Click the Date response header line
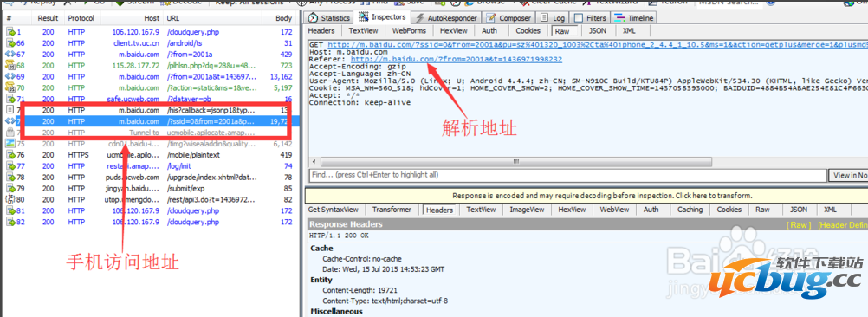 click(384, 269)
